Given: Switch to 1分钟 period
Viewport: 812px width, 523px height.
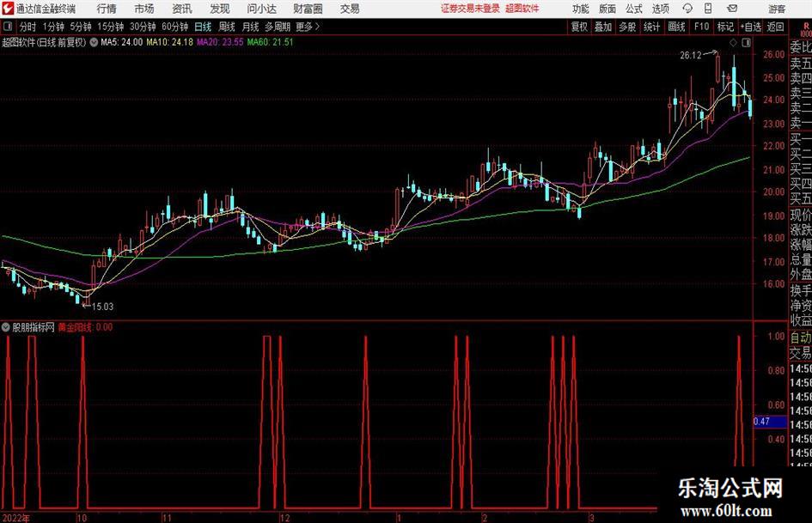Looking at the screenshot, I should click(x=53, y=27).
